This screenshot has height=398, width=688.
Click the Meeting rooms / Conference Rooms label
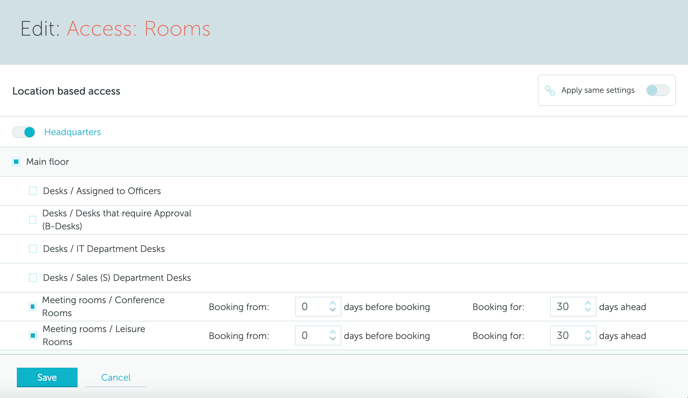[x=104, y=306]
